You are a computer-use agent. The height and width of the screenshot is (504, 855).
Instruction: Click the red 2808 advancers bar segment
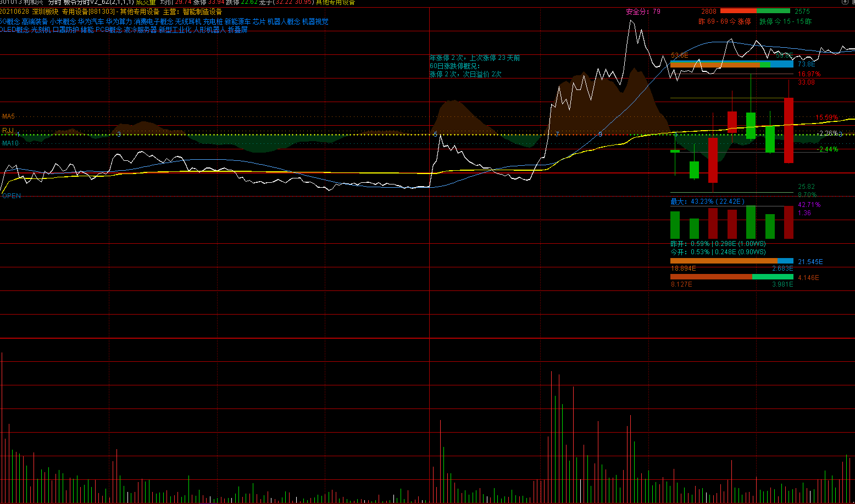(x=738, y=11)
